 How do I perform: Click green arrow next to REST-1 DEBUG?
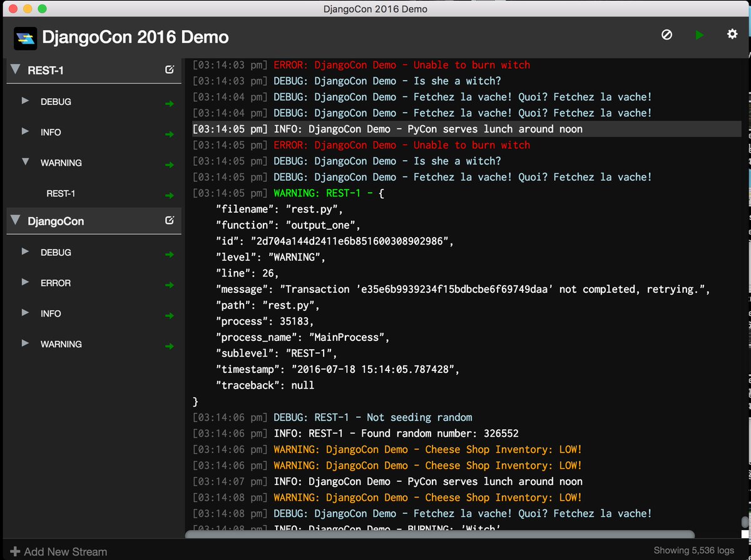[x=169, y=104]
